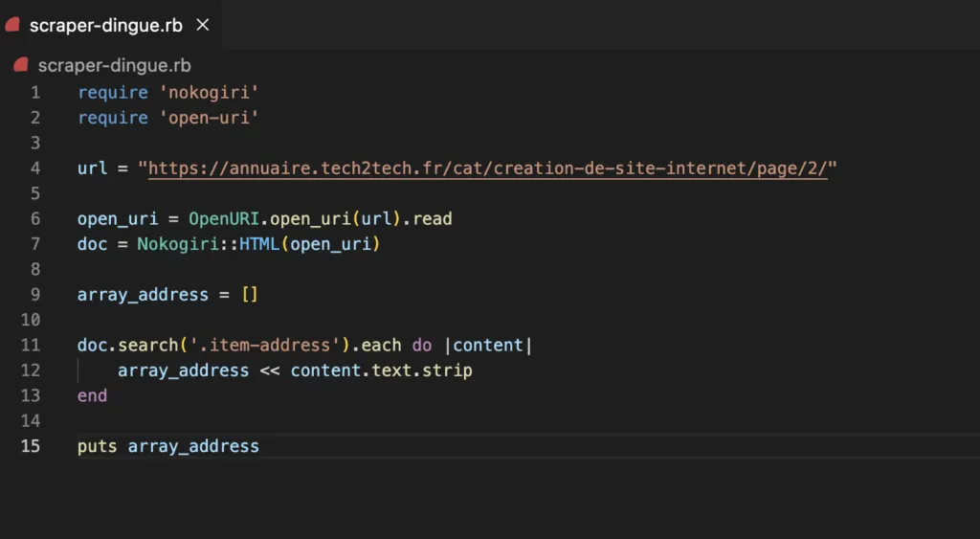Click the |content| block parameter
The width and height of the screenshot is (980, 539).
coord(488,346)
